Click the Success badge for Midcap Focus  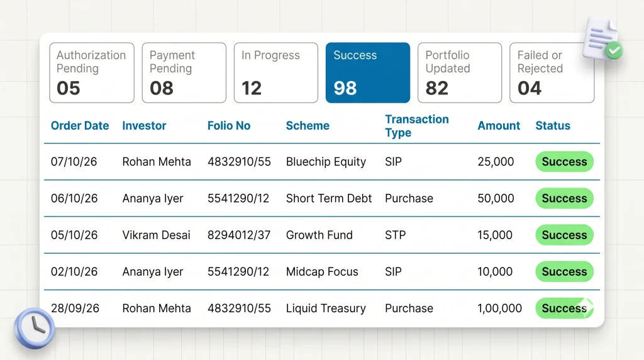click(564, 271)
